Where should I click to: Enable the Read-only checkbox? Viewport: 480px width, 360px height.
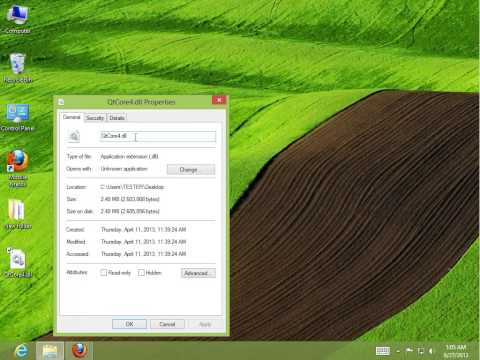click(104, 273)
